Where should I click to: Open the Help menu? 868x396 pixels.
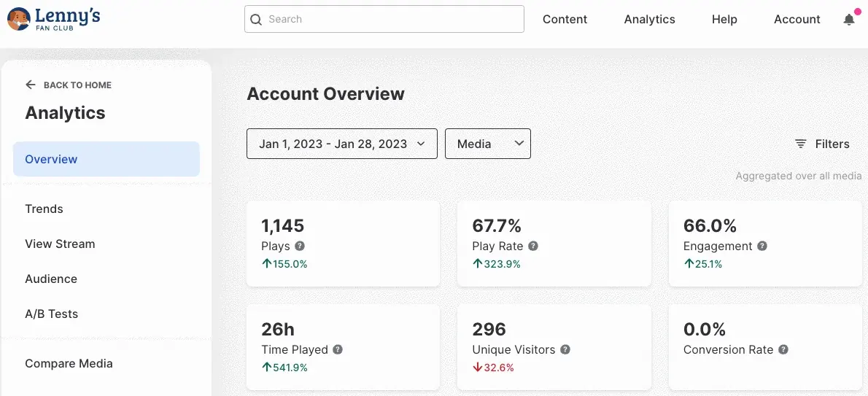tap(724, 20)
